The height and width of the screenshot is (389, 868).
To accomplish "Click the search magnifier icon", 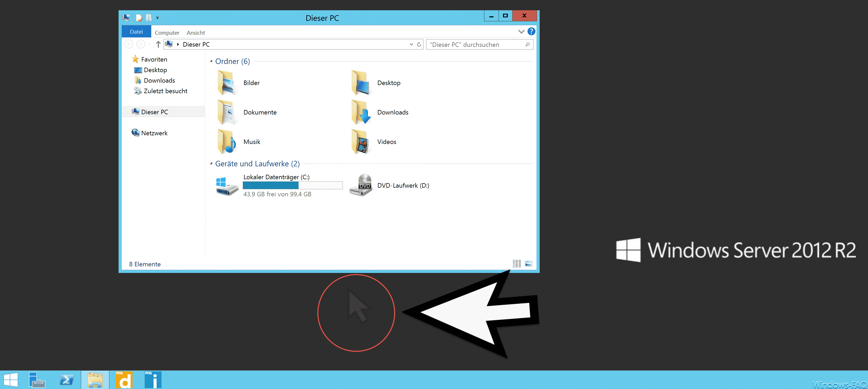I will coord(527,44).
